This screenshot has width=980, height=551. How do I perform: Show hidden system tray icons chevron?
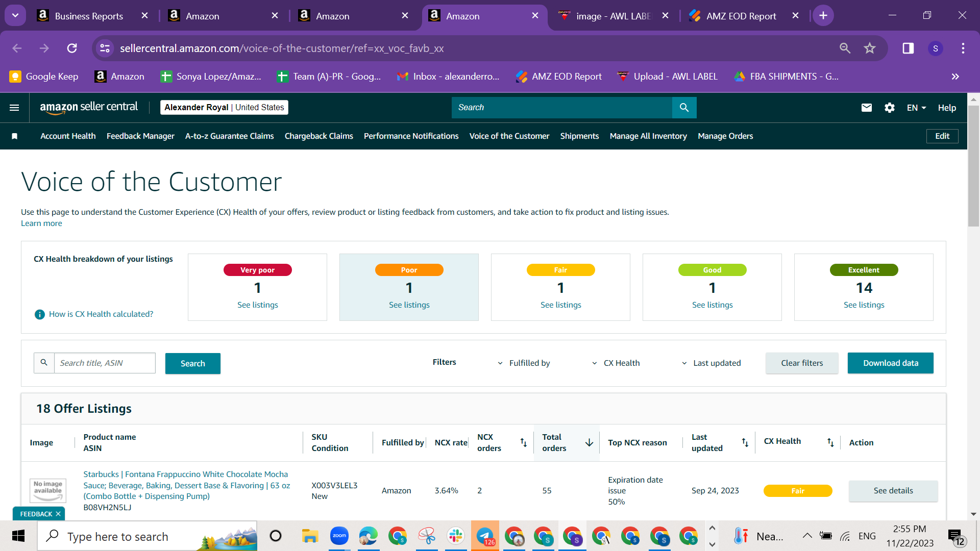pyautogui.click(x=807, y=536)
